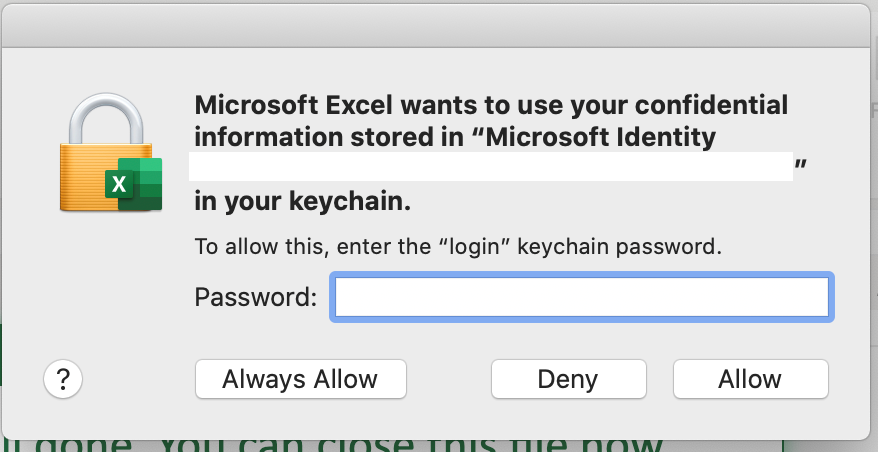Click the help question mark button

[x=63, y=379]
